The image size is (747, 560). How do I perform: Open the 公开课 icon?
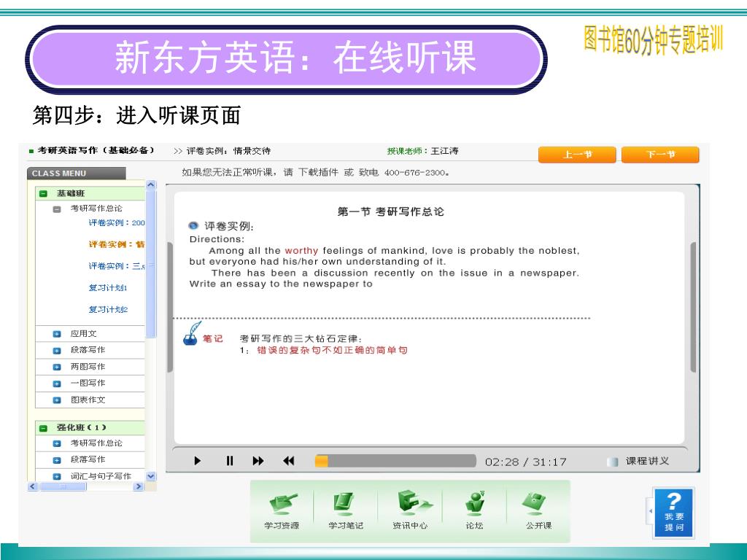[539, 511]
